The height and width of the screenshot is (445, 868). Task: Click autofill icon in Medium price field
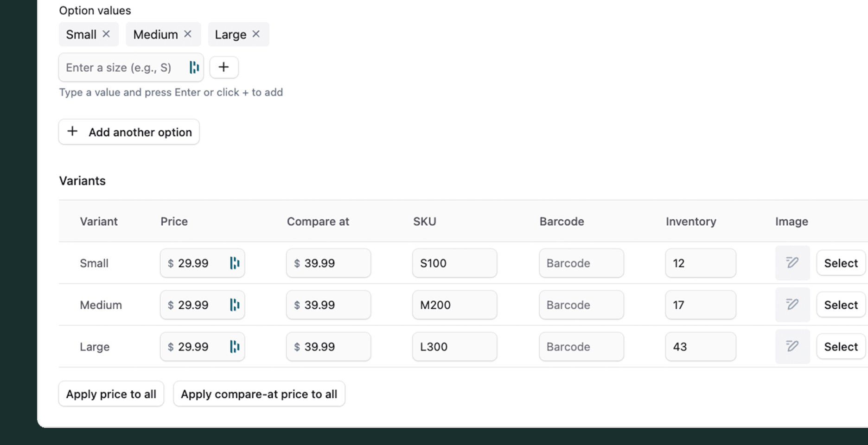(235, 305)
